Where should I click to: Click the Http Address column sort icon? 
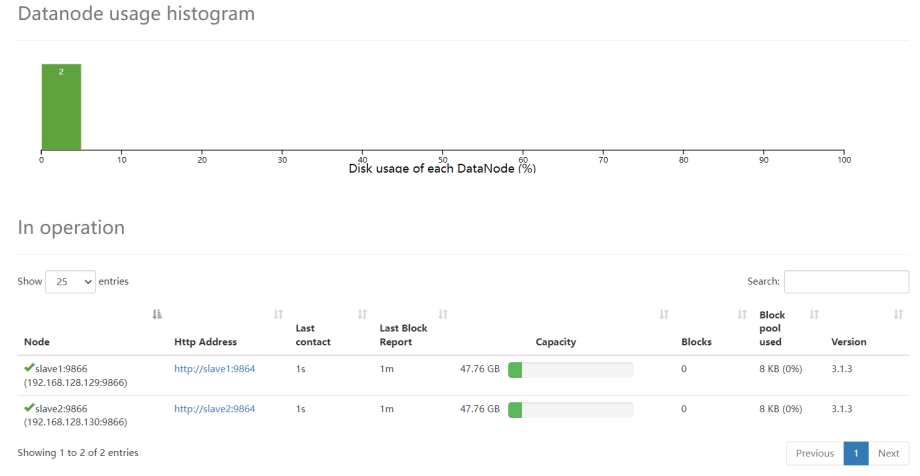[278, 315]
